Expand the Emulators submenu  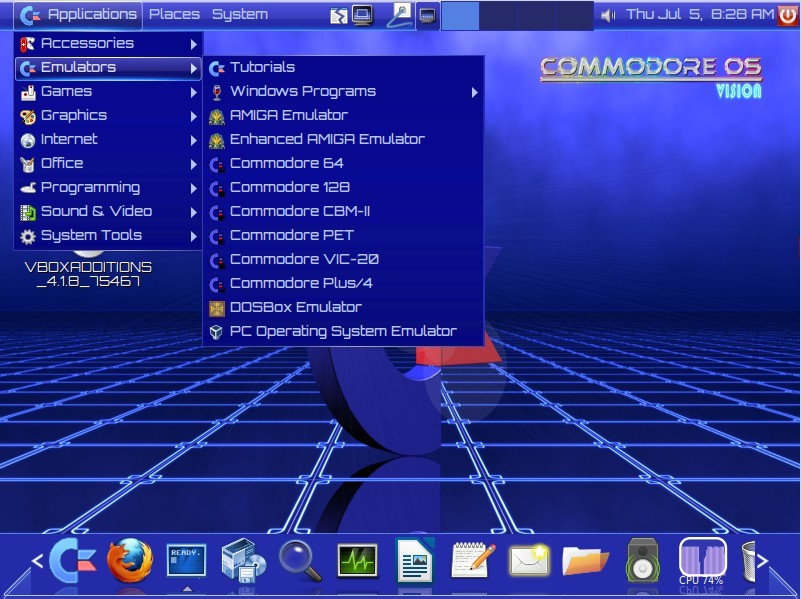click(108, 67)
